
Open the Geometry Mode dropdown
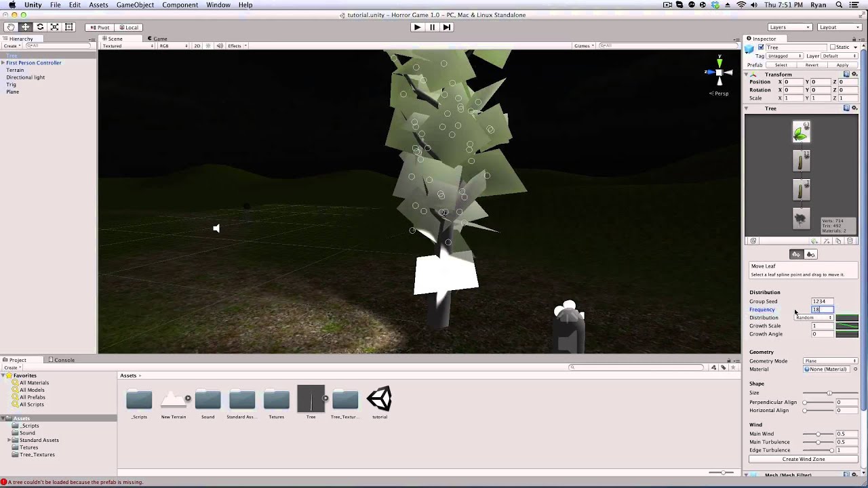[831, 361]
